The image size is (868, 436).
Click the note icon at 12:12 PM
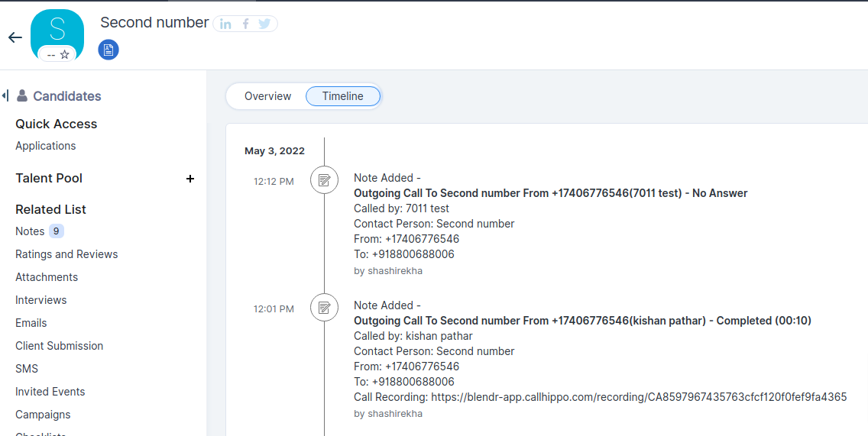click(x=325, y=180)
